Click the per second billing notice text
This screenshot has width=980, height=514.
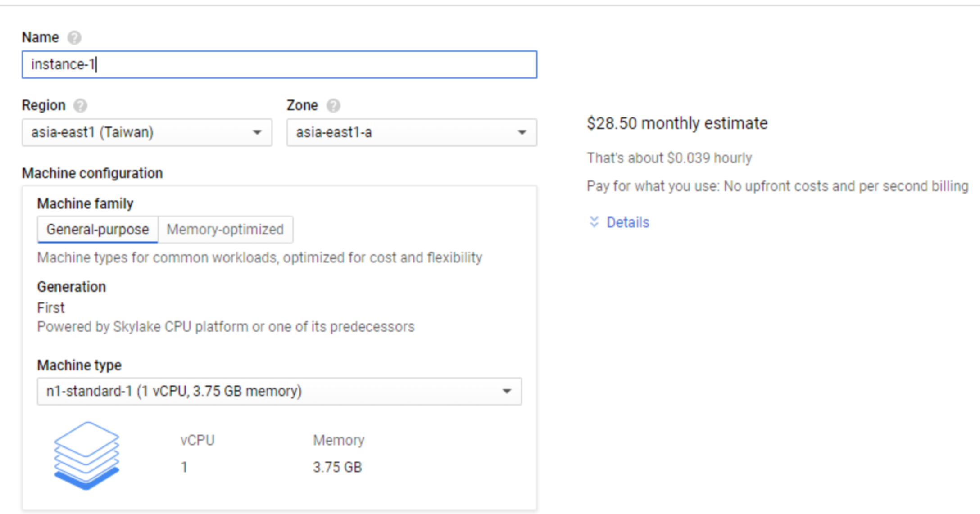pyautogui.click(x=777, y=186)
